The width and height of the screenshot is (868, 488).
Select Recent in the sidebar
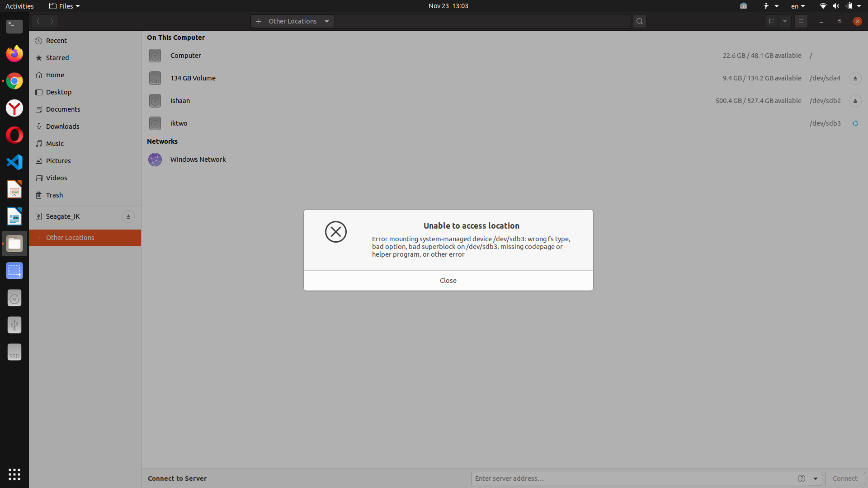(x=85, y=41)
